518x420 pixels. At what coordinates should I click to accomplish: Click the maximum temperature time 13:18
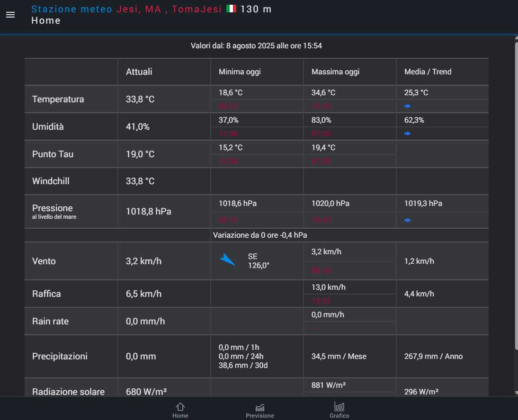(321, 107)
